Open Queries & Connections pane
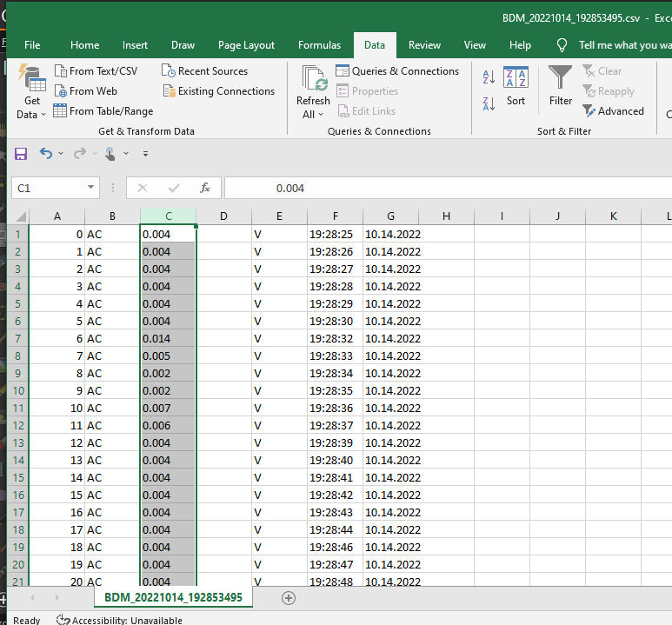 397,71
